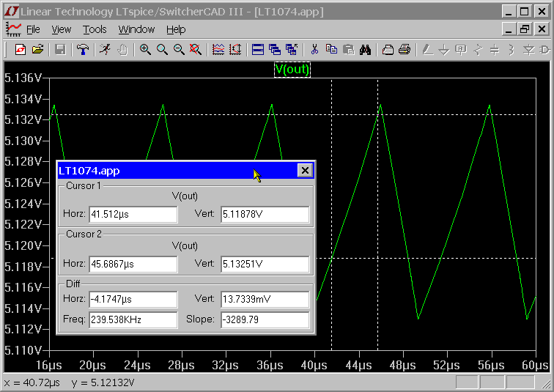Select the plain magnifier Zoom area icon

pyautogui.click(x=162, y=49)
